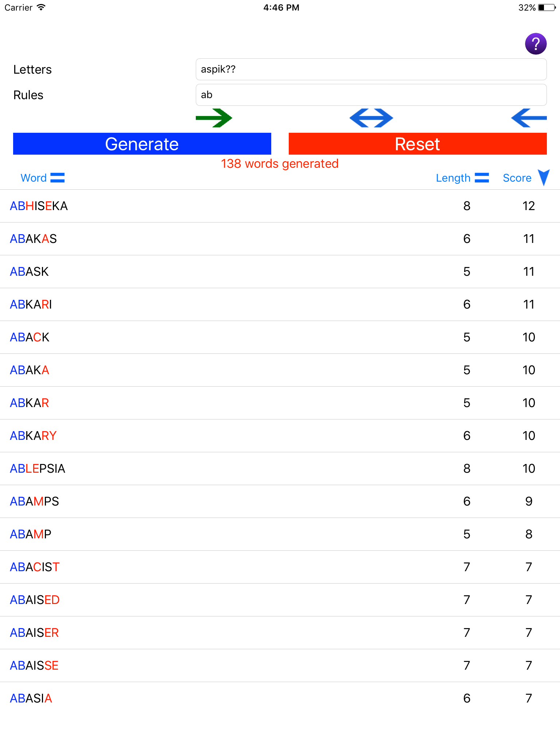Tap the green forward arrow icon
This screenshot has width=560, height=747.
click(x=214, y=118)
